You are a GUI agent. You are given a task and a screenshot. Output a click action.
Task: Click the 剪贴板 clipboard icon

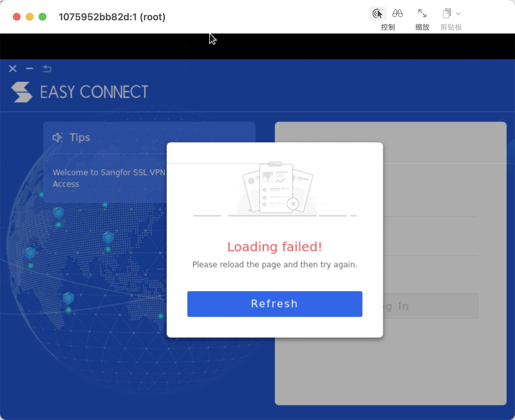click(x=447, y=14)
